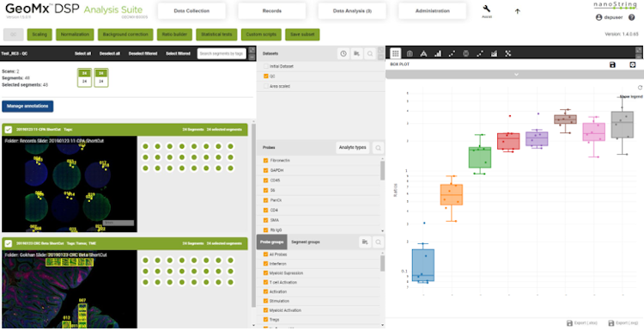Click sort icon in Probe groups panel
The image size is (644, 331).
coord(365,242)
